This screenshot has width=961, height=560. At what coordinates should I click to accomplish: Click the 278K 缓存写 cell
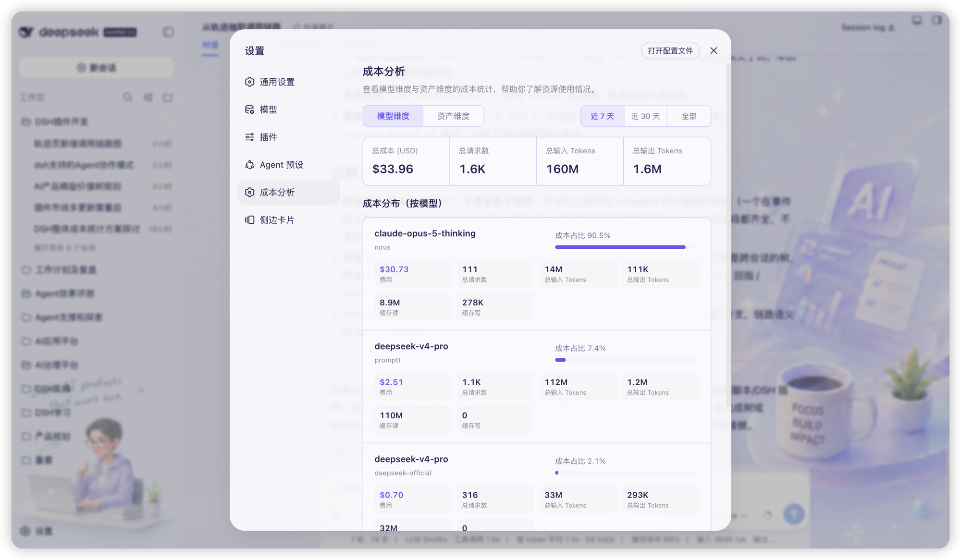(x=495, y=307)
